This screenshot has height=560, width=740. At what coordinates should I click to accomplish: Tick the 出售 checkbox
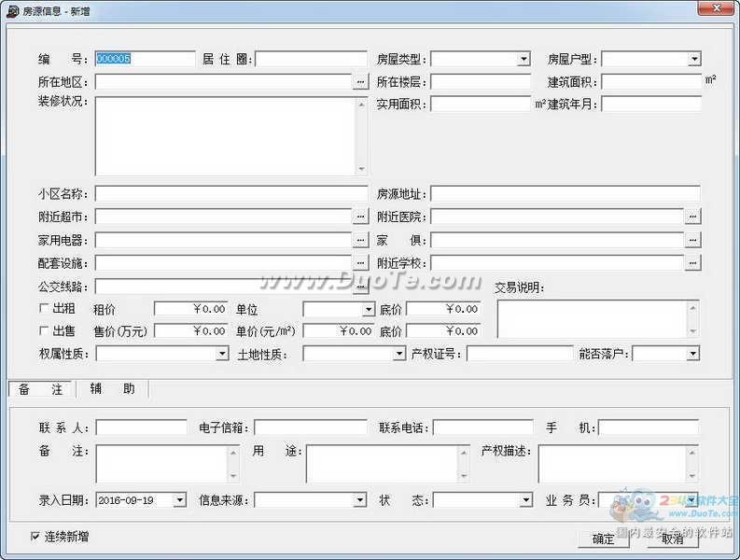pos(44,330)
